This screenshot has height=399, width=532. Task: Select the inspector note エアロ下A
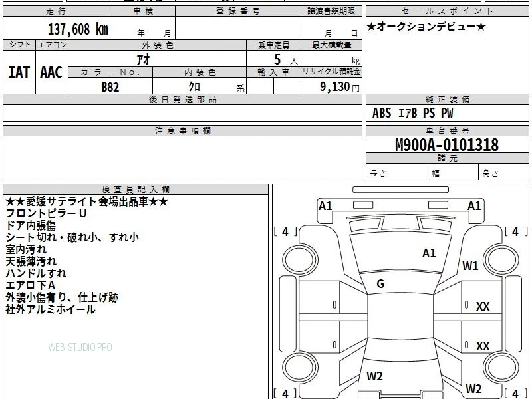[x=31, y=285]
